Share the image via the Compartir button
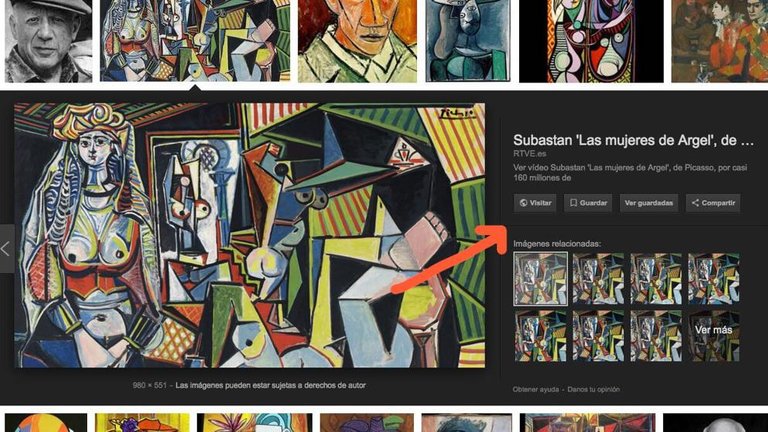 point(713,203)
